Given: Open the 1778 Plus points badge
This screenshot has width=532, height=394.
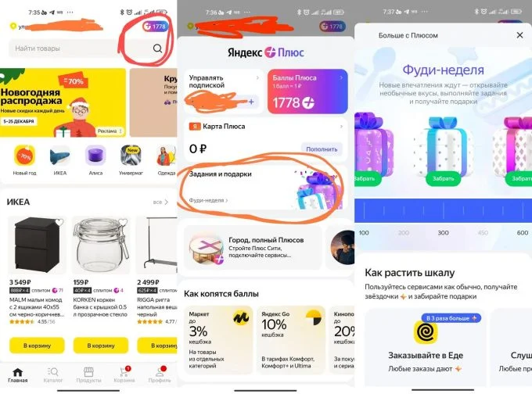Looking at the screenshot, I should pos(155,27).
